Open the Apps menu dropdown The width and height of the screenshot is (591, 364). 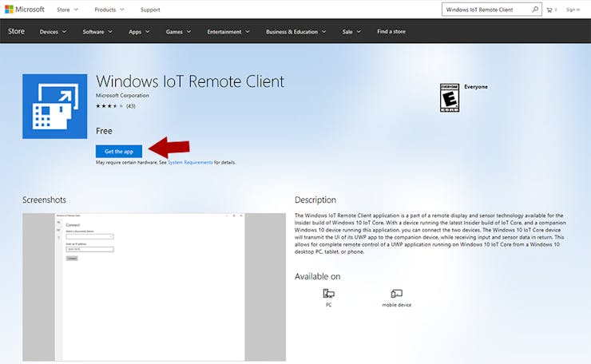click(x=139, y=32)
